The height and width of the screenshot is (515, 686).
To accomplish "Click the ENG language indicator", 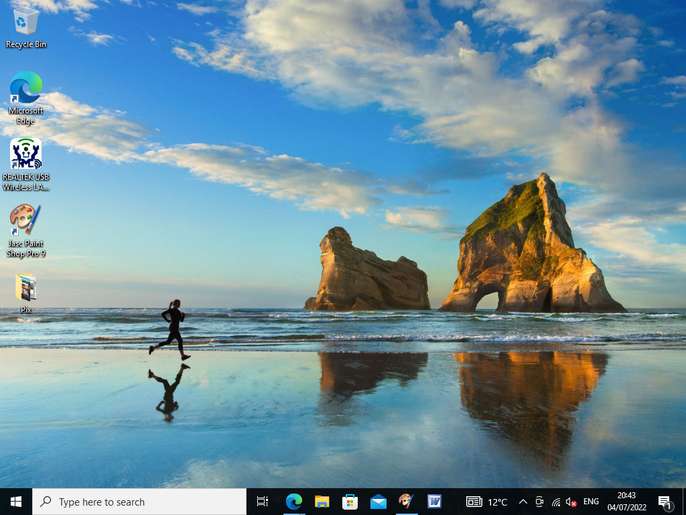I will (591, 501).
